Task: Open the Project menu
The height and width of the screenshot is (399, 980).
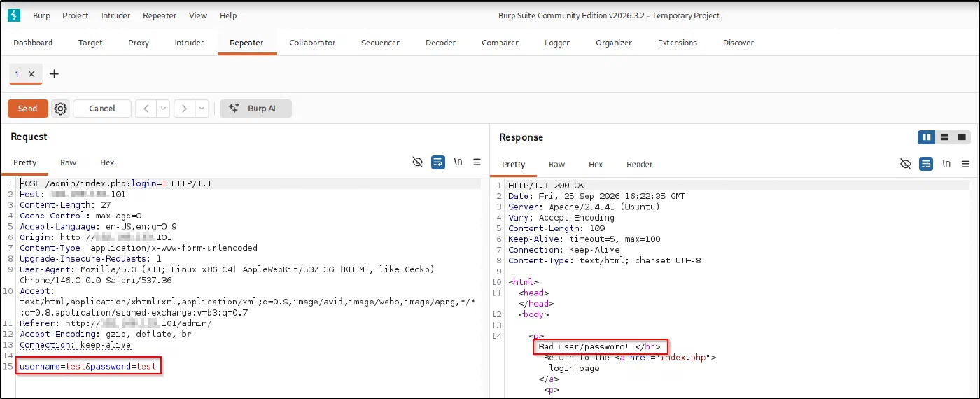Action: pos(76,15)
